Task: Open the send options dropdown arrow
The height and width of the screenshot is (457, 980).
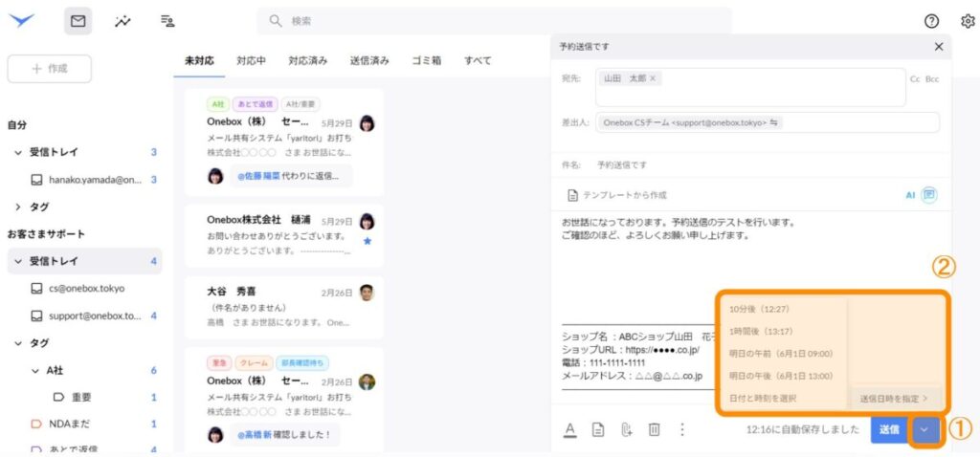Action: pos(924,429)
